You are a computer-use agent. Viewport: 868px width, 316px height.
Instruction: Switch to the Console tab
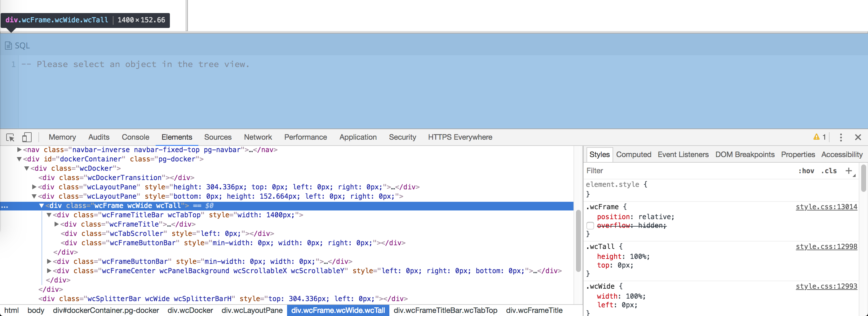click(x=135, y=137)
